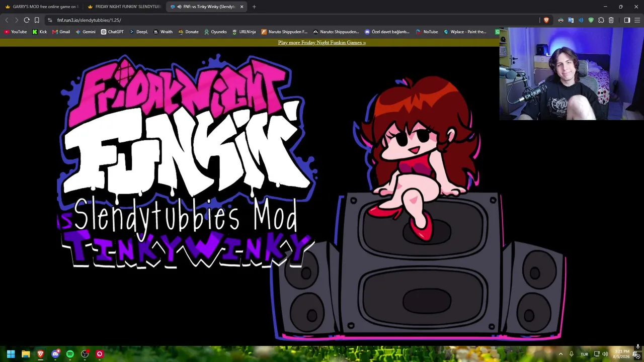Open the Wplace - Paint the... bookmark

464,32
